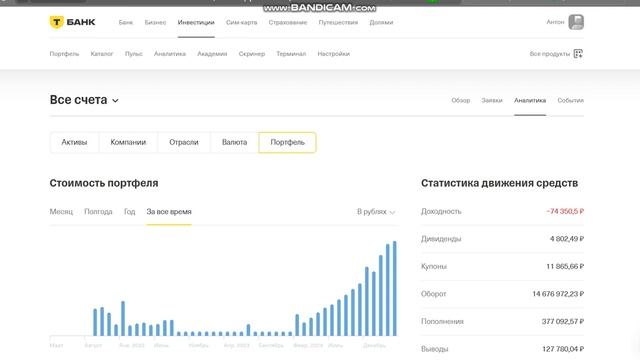Click the all products grid icon
This screenshot has width=640, height=360.
coord(578,54)
